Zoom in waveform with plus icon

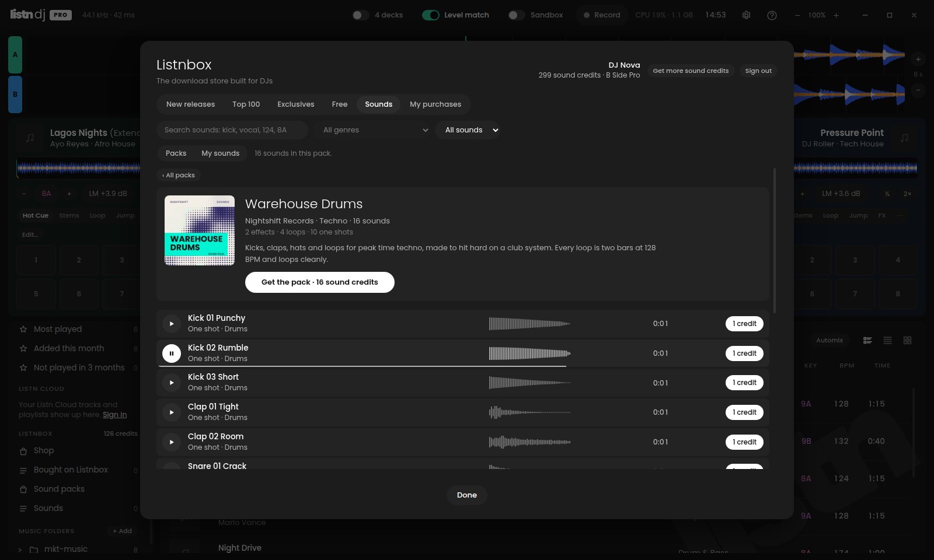[918, 59]
